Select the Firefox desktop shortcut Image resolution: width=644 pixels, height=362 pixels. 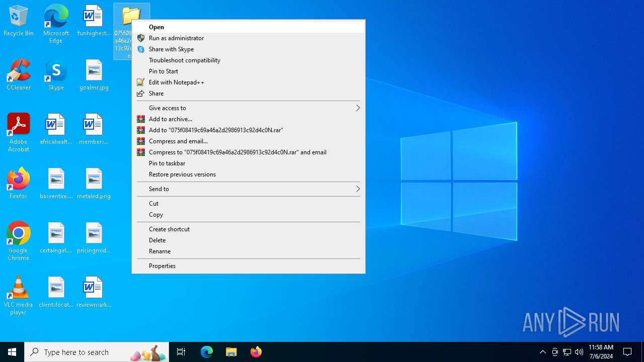pos(19,184)
